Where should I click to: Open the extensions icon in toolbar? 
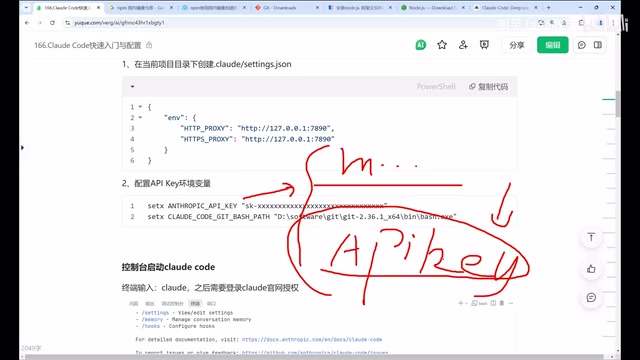coord(581,23)
